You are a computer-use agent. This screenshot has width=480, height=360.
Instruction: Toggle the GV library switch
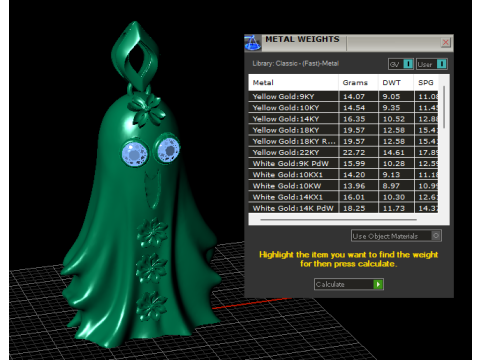[x=401, y=64]
